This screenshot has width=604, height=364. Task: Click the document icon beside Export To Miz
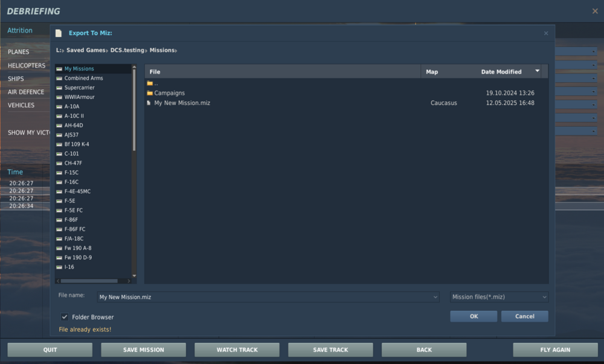tap(59, 33)
